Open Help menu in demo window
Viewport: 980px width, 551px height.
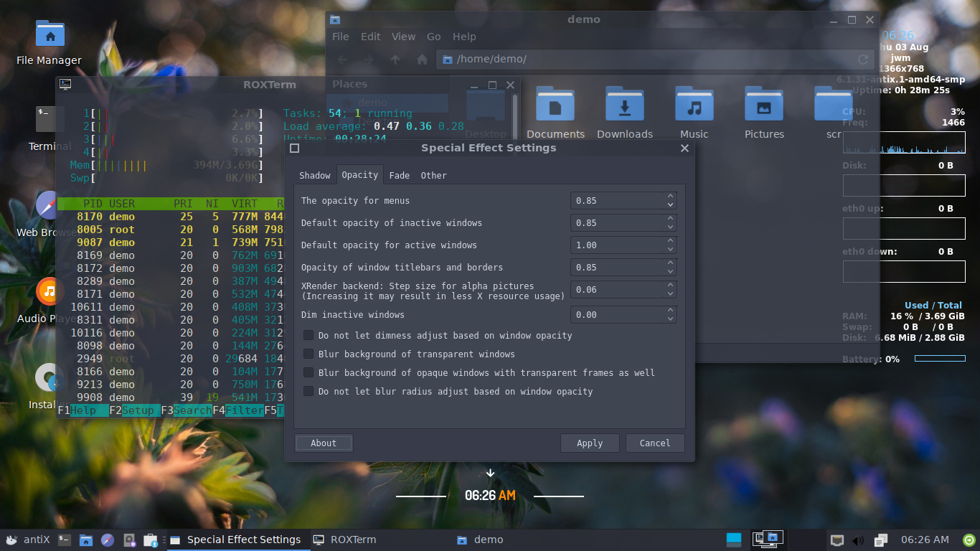(x=464, y=37)
